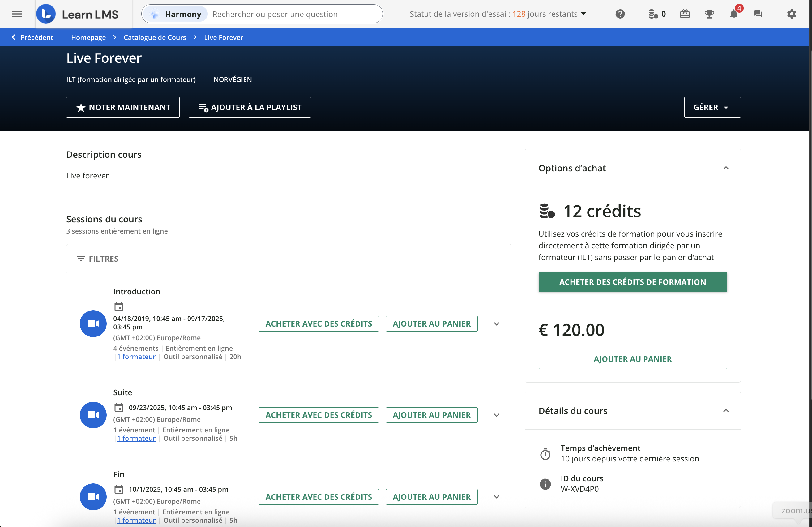The width and height of the screenshot is (812, 527).
Task: Open the settings gear icon
Action: 792,14
